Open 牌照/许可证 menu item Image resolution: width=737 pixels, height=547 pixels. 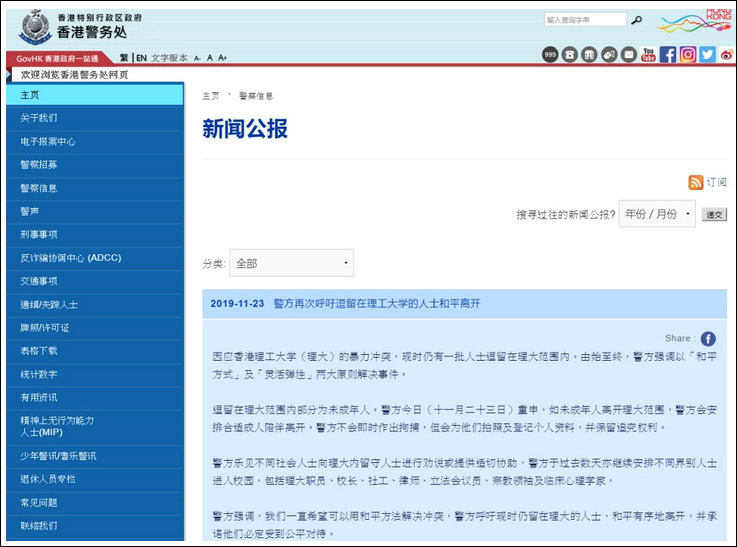point(95,328)
